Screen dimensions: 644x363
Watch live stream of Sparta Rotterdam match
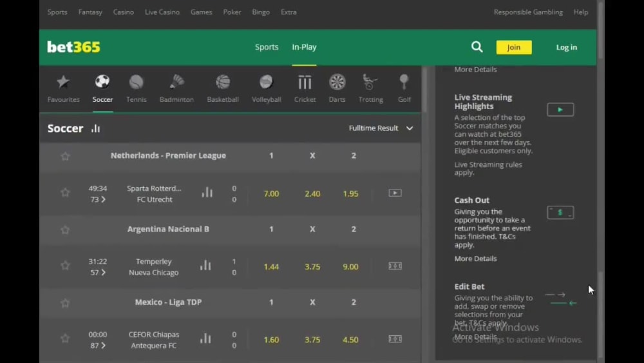click(395, 193)
